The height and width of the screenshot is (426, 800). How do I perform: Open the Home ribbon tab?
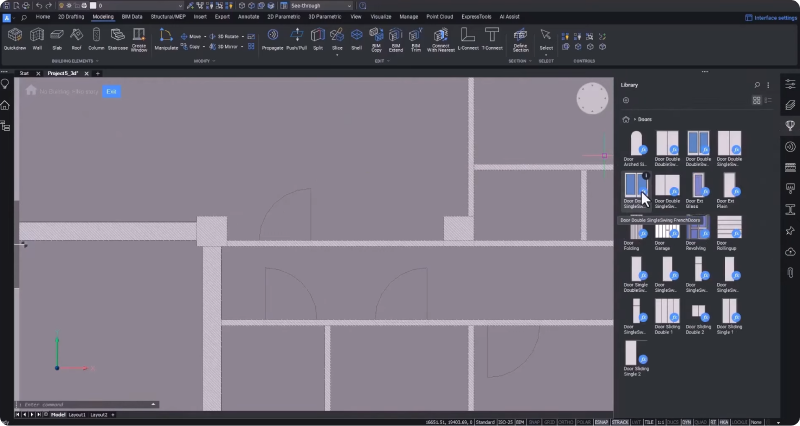[x=43, y=17]
